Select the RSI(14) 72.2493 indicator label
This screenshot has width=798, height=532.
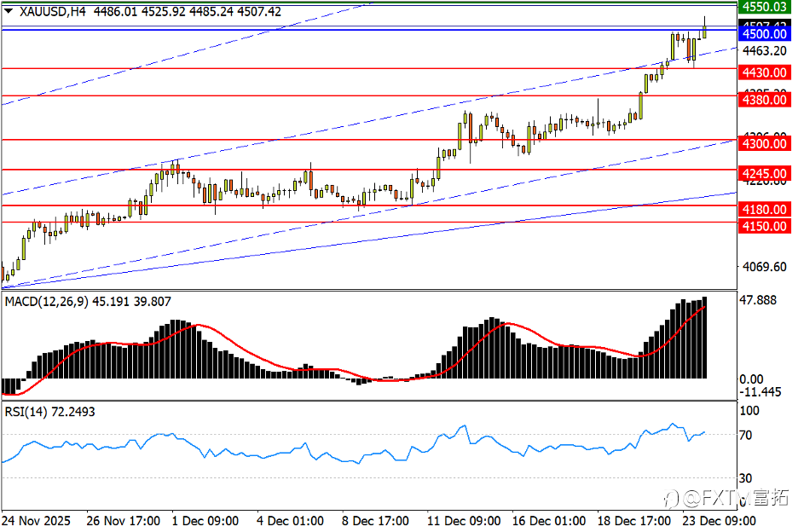tap(49, 411)
